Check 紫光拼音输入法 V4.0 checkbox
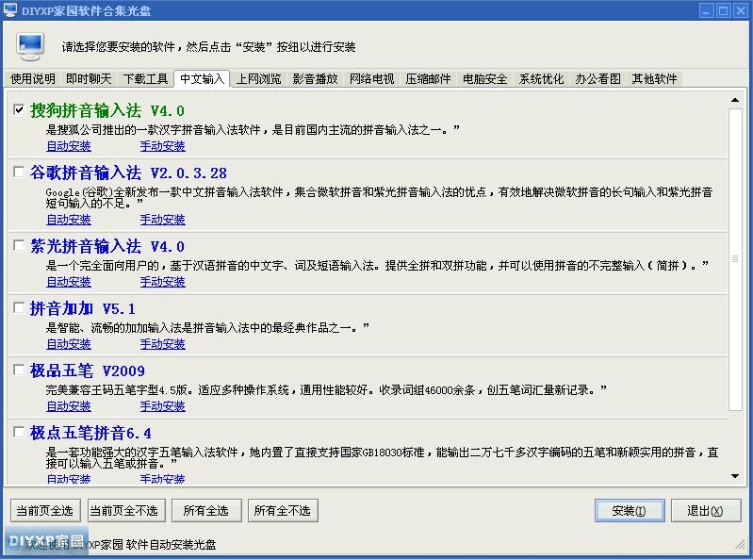The image size is (753, 560). [x=19, y=245]
